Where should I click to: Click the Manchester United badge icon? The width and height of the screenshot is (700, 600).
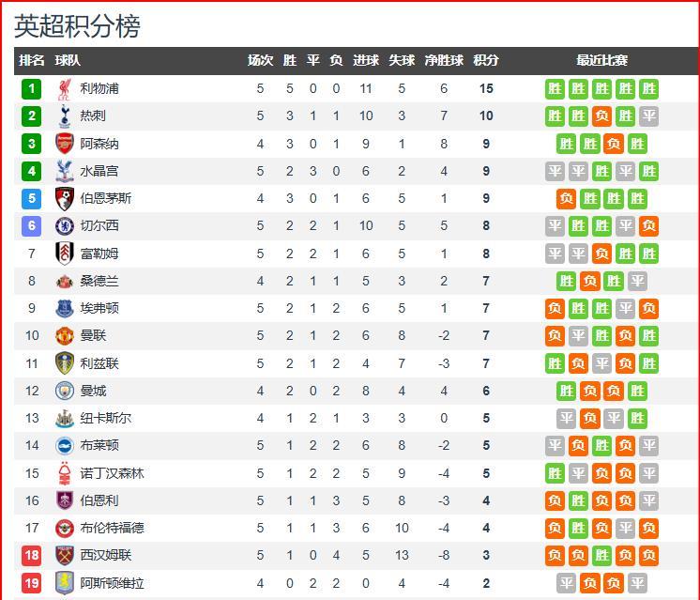(x=65, y=335)
